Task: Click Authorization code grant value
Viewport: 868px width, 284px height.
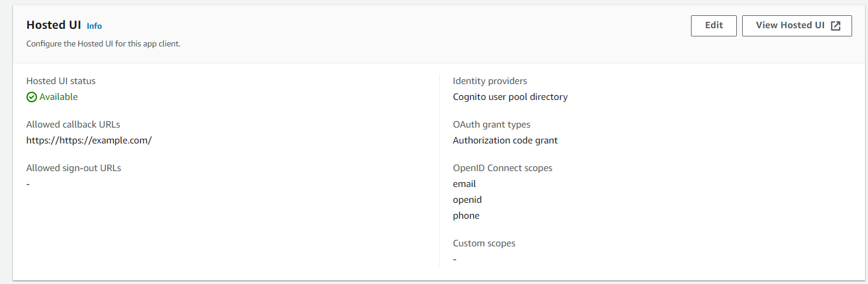Action: click(505, 141)
